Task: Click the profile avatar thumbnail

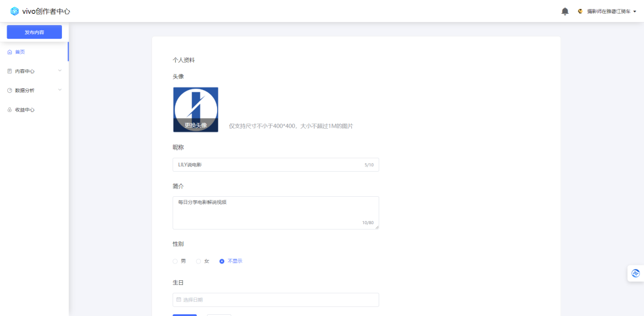Action: [196, 110]
